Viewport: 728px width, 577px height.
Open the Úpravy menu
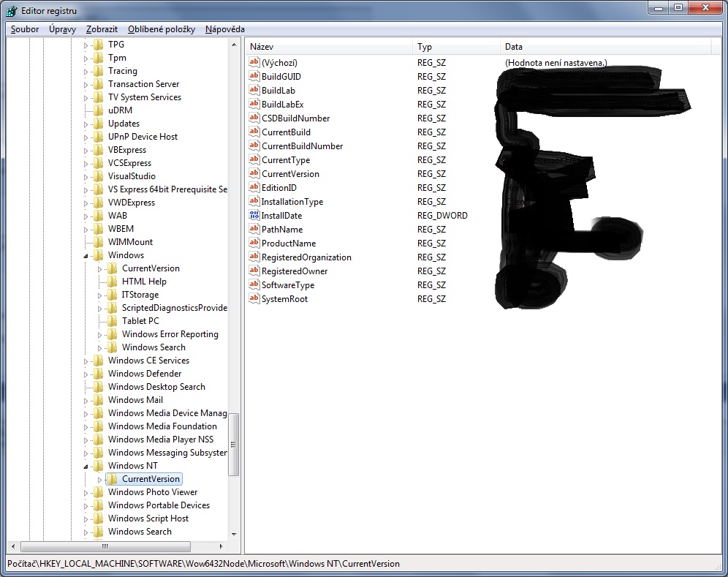62,29
